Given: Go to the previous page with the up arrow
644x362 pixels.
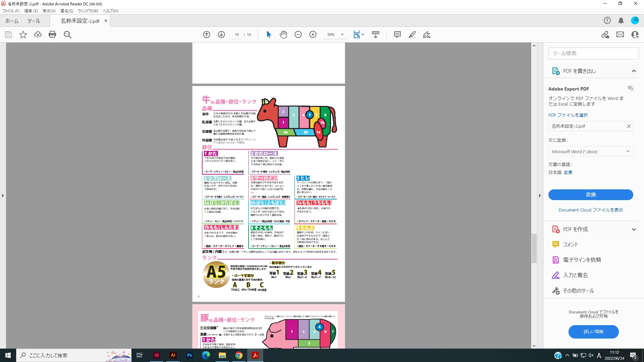Looking at the screenshot, I should (207, 35).
